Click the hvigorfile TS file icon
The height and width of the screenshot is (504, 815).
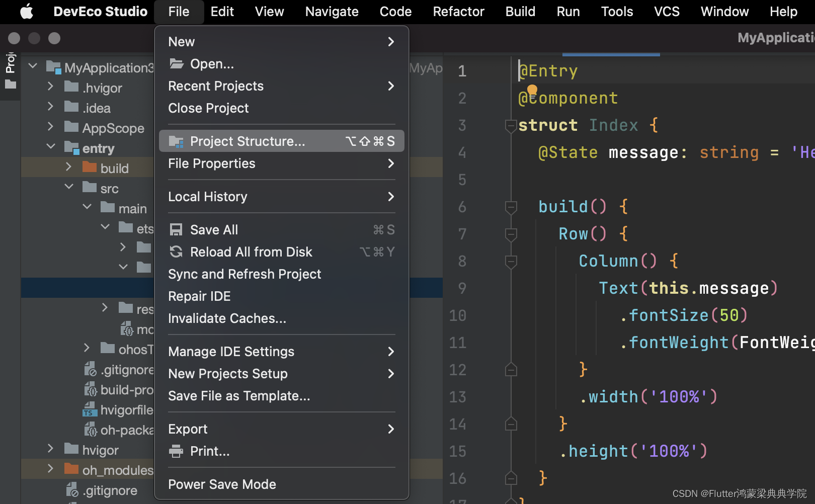tap(90, 409)
